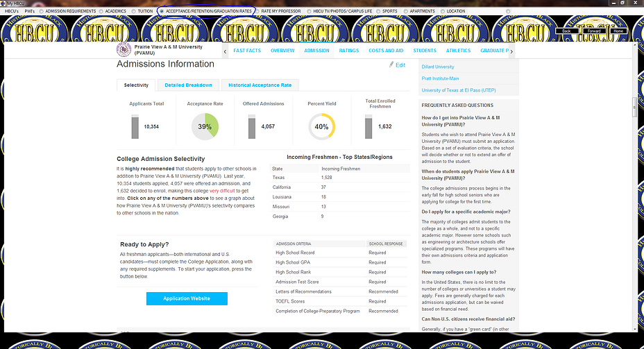The width and height of the screenshot is (644, 349).
Task: Open the Admission tab
Action: point(316,51)
